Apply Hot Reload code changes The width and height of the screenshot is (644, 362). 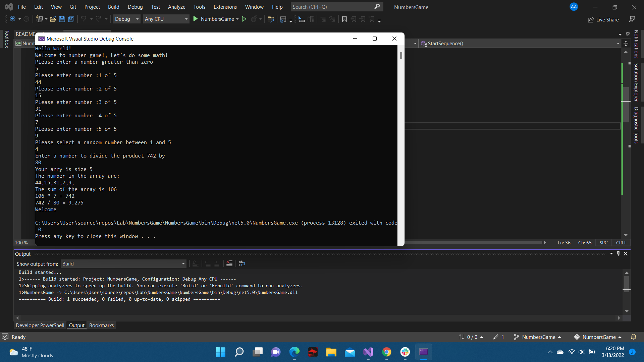point(254,19)
